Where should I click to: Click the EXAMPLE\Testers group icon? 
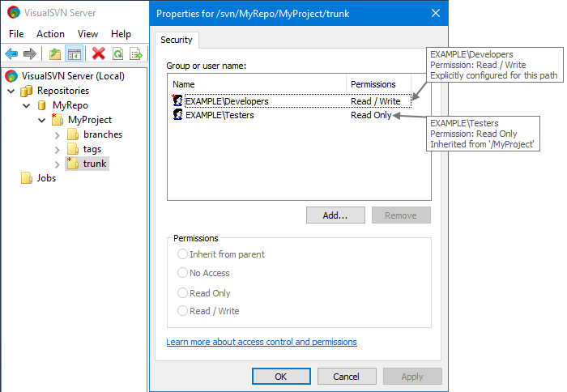177,115
